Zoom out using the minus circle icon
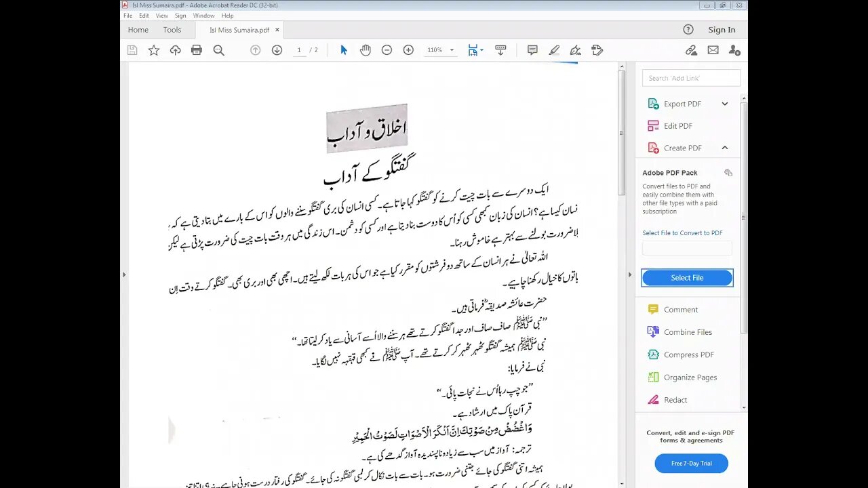868x488 pixels. coord(387,50)
